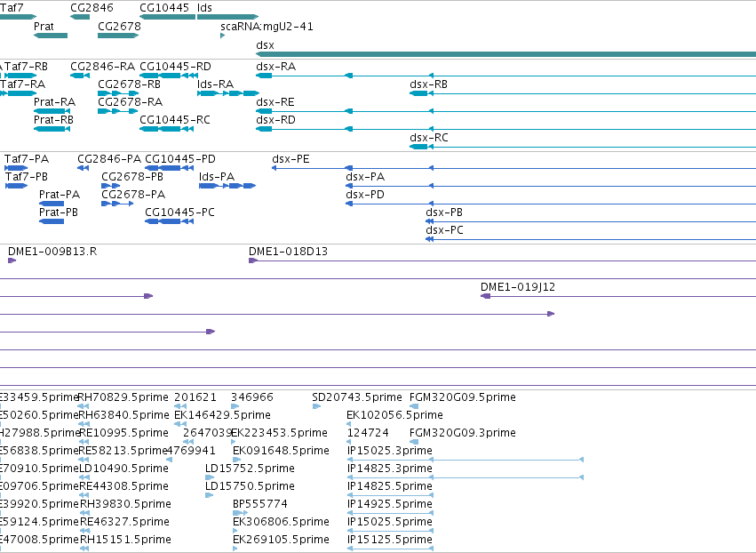The height and width of the screenshot is (553, 756).
Task: Select protein dsx-PA label
Action: tap(365, 177)
